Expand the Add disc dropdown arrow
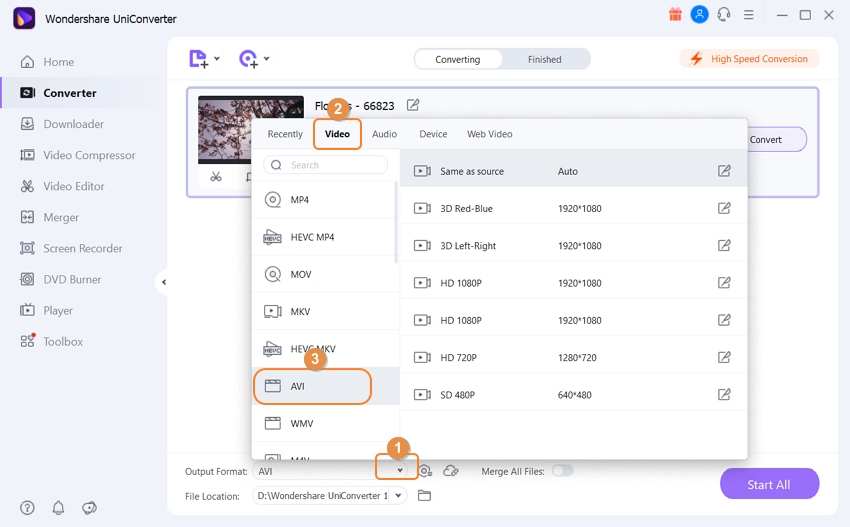 267,59
